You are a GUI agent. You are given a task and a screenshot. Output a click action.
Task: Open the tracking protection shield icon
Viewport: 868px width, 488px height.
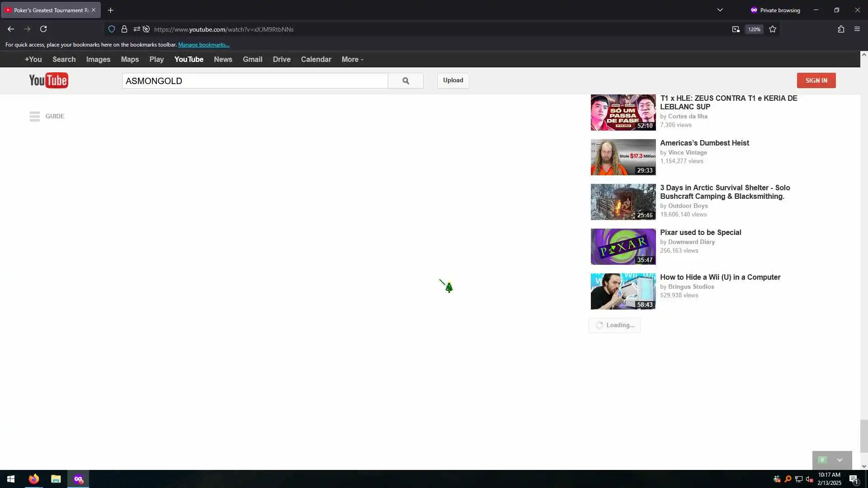pyautogui.click(x=112, y=29)
